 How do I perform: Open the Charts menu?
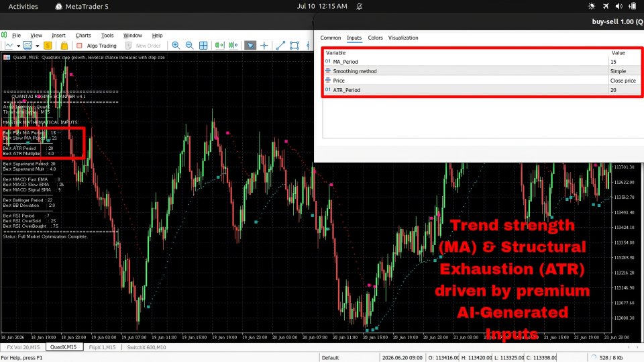tap(83, 36)
